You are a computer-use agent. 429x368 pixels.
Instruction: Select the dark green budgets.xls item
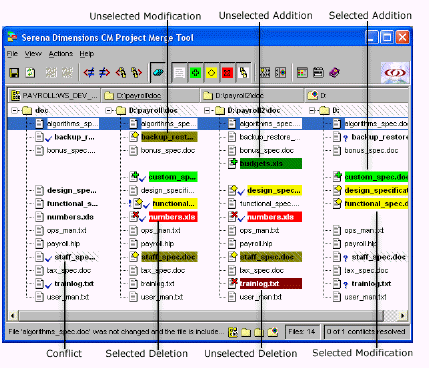click(271, 164)
